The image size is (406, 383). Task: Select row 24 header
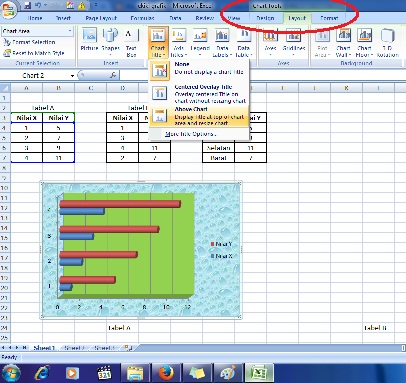[4, 328]
